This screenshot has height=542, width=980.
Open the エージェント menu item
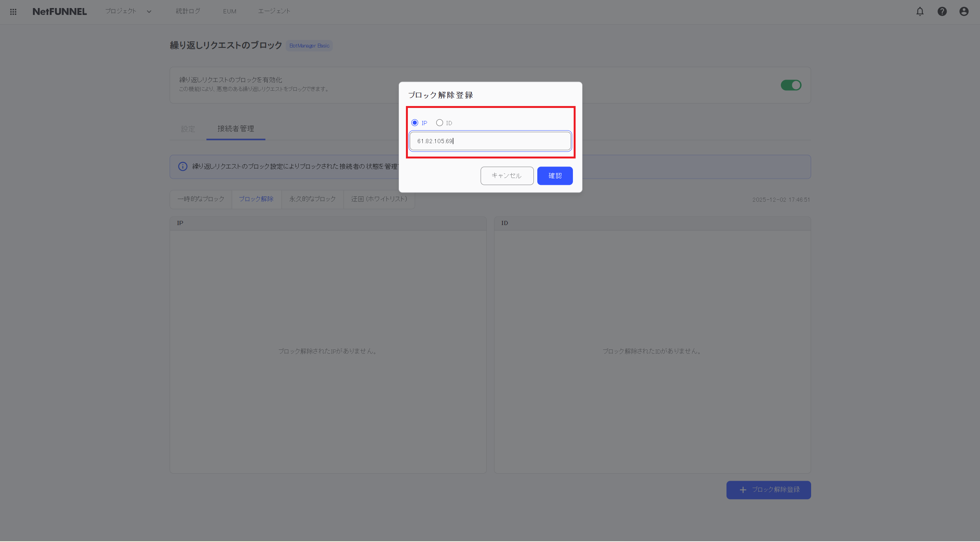point(274,11)
